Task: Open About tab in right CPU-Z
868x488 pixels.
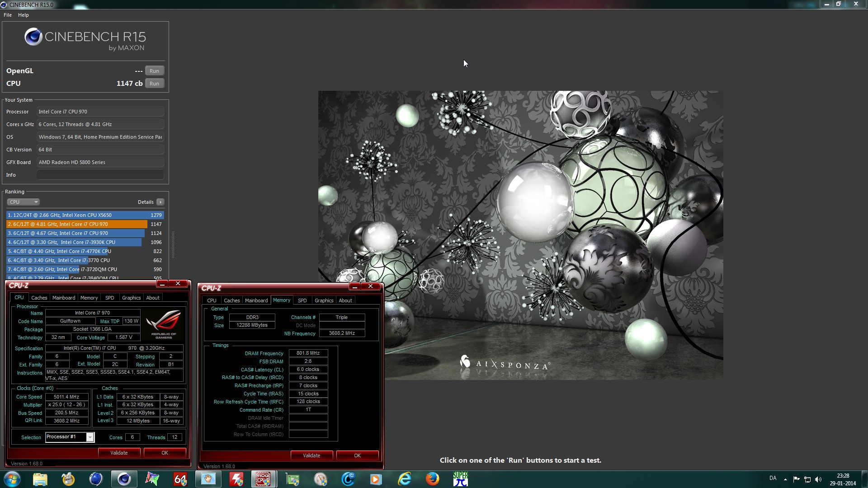Action: 345,300
